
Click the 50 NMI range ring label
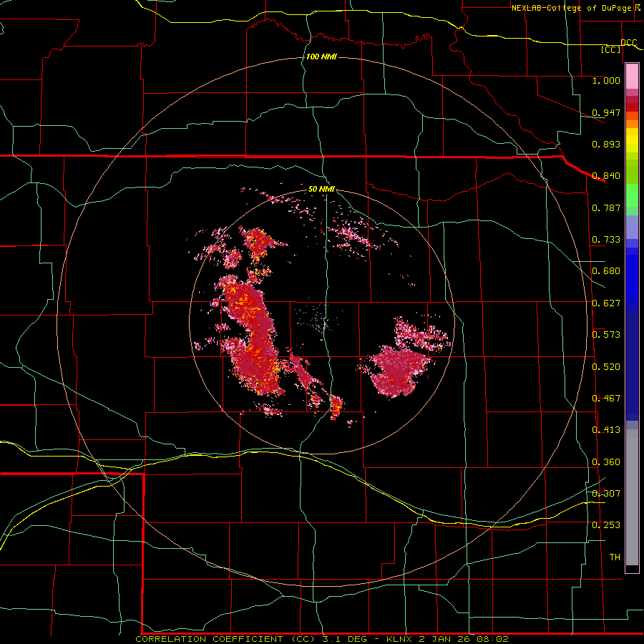(321, 189)
